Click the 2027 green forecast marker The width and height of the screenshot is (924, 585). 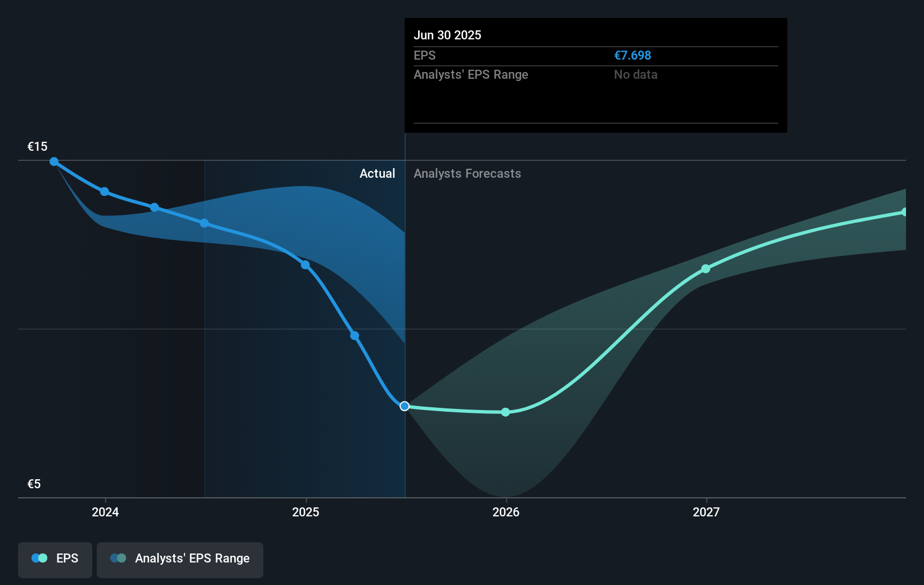click(x=705, y=269)
